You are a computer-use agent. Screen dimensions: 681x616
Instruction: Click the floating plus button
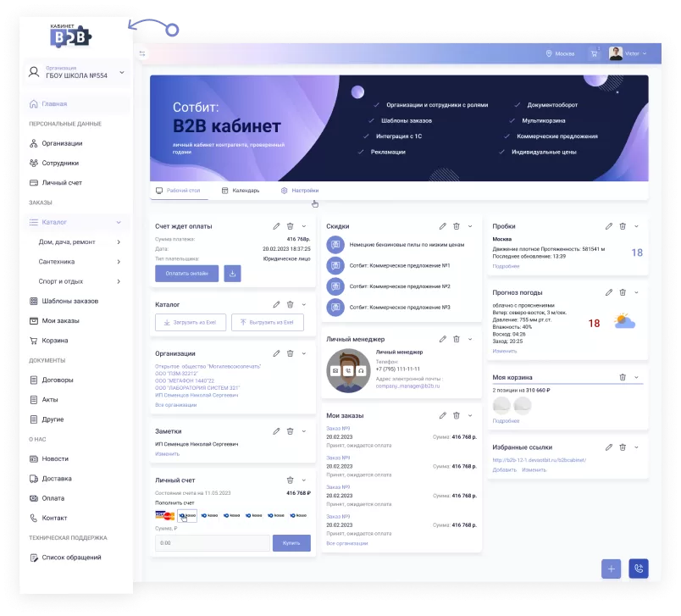[611, 569]
